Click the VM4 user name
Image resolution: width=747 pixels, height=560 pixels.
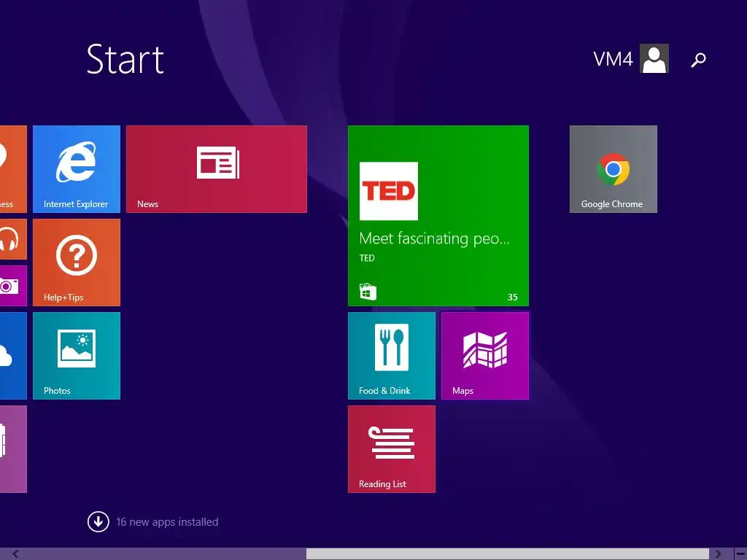pyautogui.click(x=613, y=59)
